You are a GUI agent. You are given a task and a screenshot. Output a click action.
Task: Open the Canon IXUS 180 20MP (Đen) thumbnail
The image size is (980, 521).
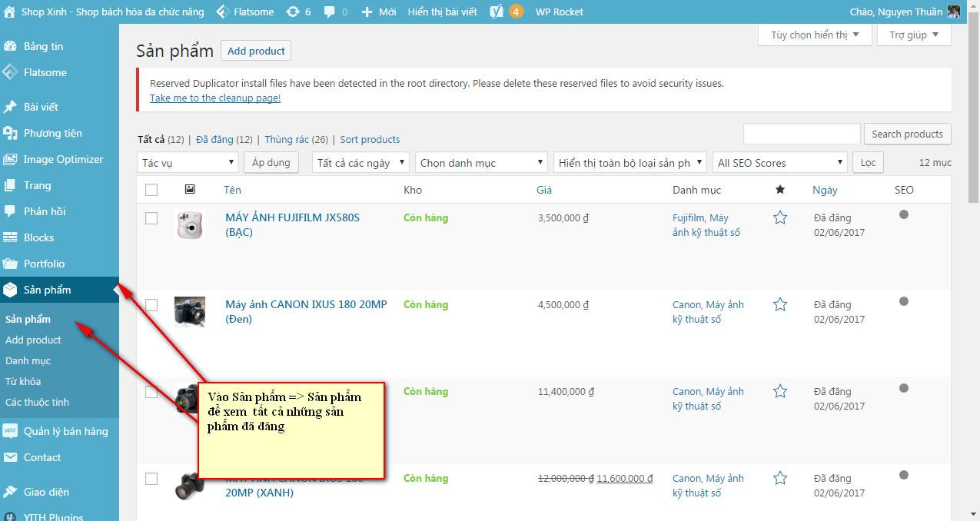[189, 312]
